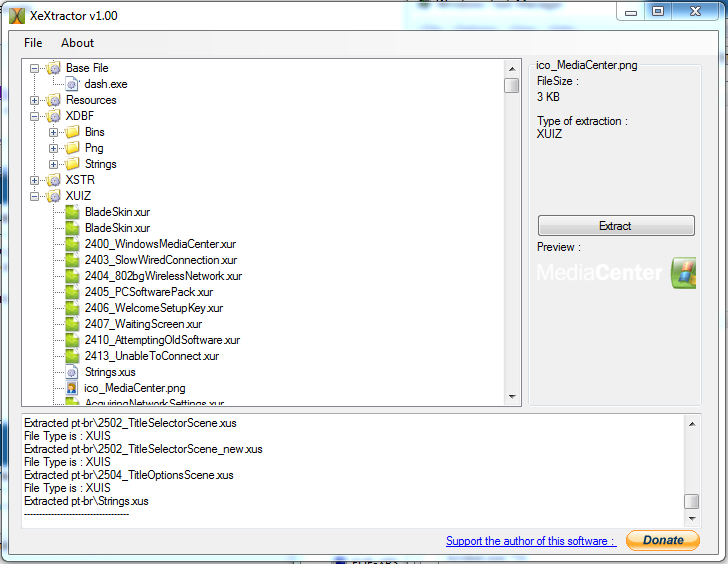The height and width of the screenshot is (564, 728).
Task: Click the Bins folder icon
Action: (72, 132)
